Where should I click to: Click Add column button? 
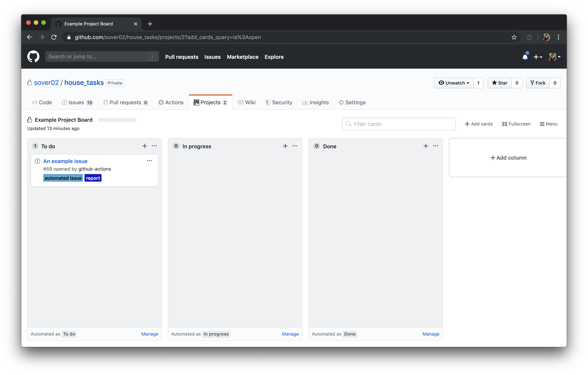click(x=508, y=158)
